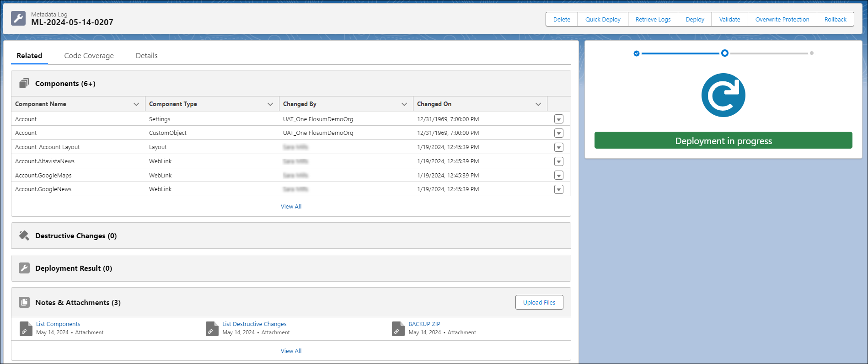Click the Delete button
Image resolution: width=868 pixels, height=364 pixels.
coord(562,19)
